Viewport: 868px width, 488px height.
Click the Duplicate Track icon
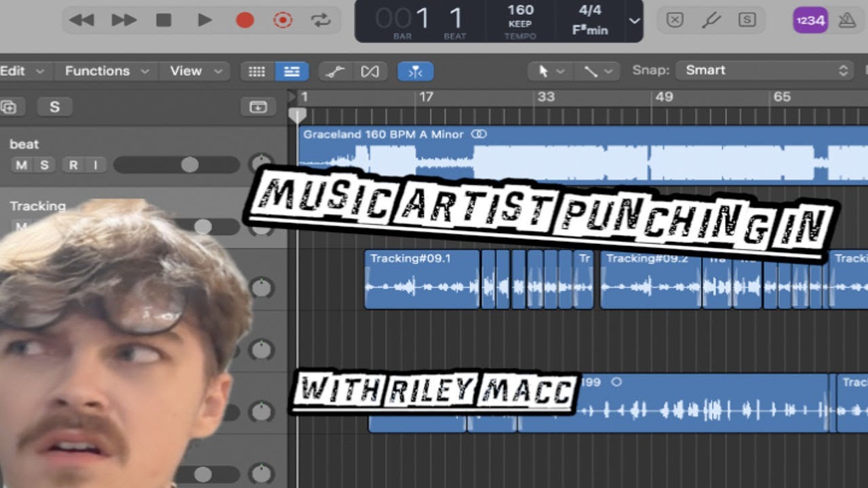[x=9, y=106]
